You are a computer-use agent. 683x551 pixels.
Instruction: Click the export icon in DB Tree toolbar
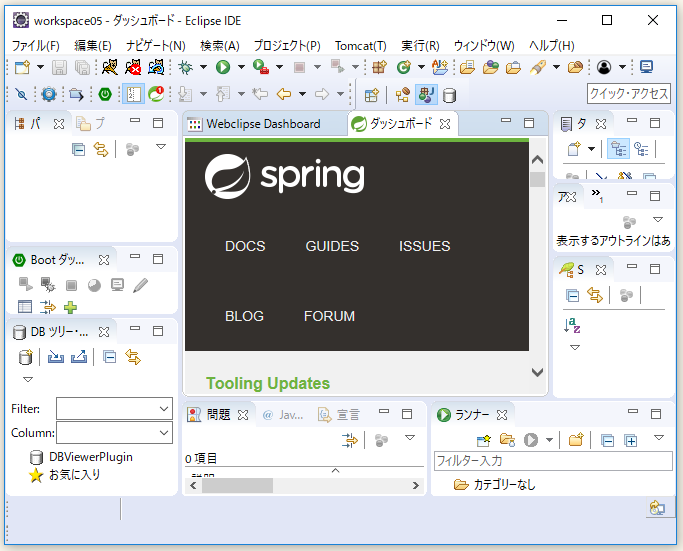click(79, 357)
